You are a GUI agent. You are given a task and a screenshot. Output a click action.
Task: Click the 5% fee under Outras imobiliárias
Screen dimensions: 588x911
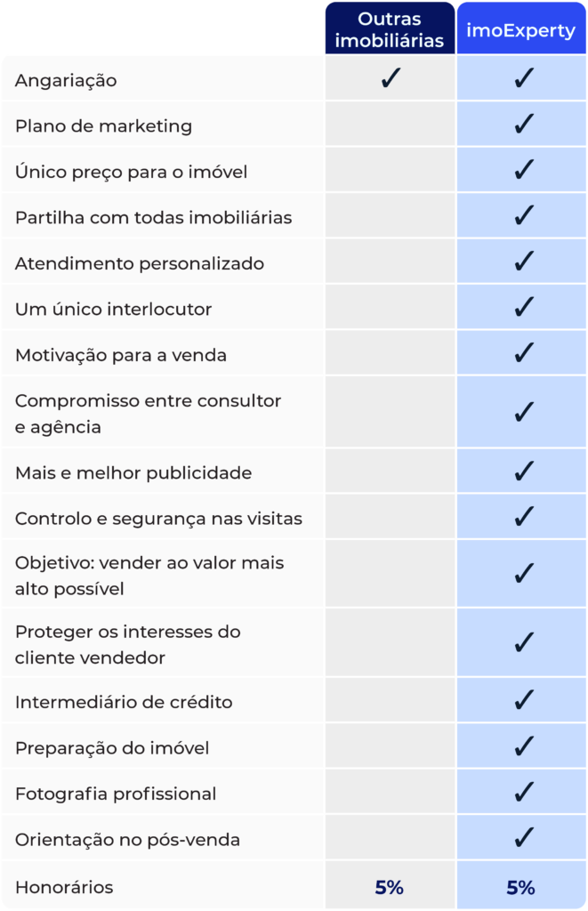pyautogui.click(x=390, y=887)
